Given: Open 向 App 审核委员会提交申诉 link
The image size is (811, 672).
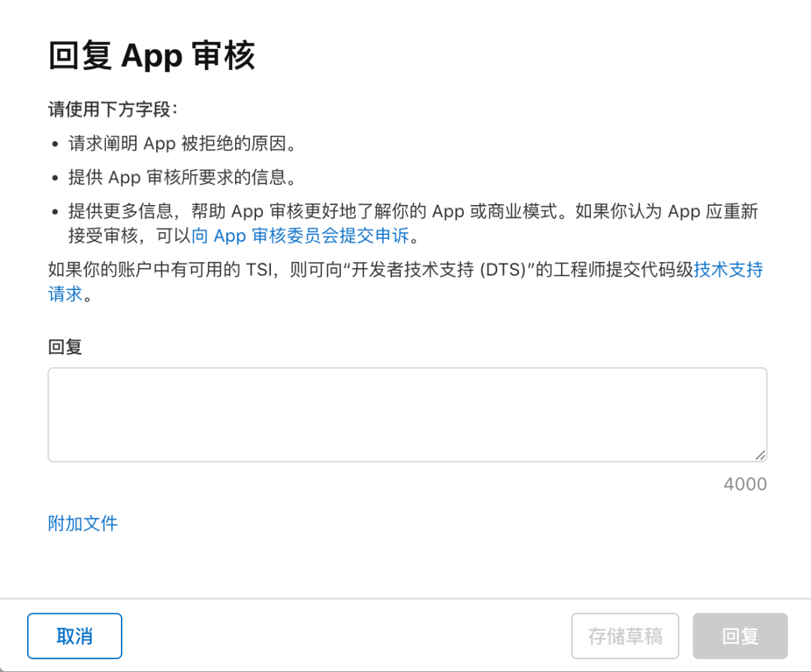Looking at the screenshot, I should point(300,236).
